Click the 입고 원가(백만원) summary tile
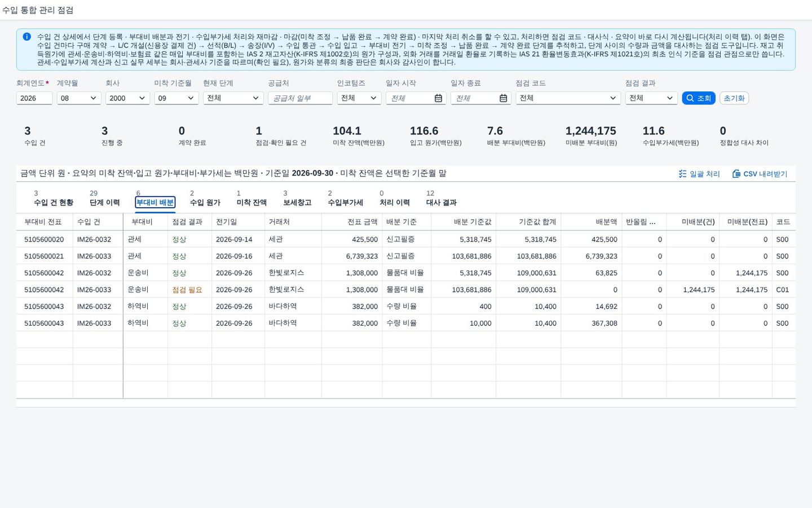The image size is (812, 508). [436, 136]
